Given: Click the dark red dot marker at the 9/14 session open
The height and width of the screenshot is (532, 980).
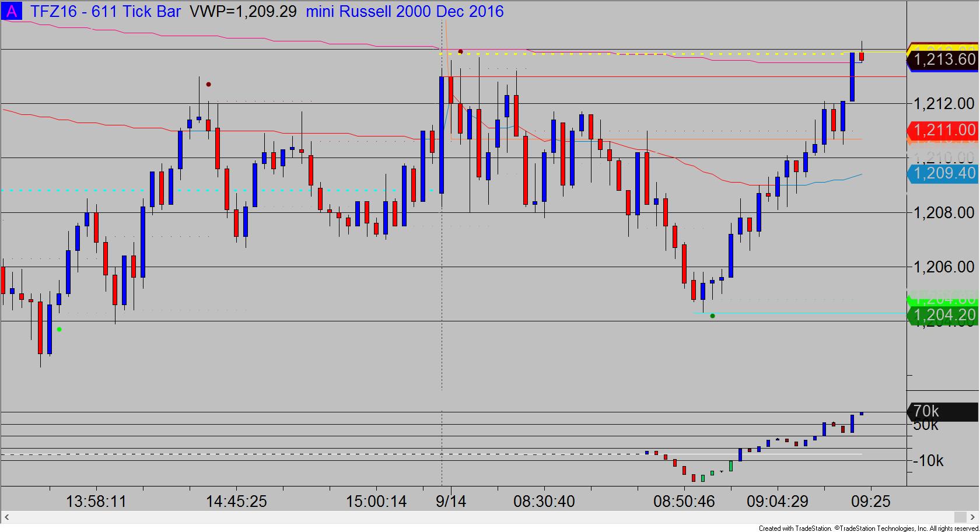Looking at the screenshot, I should (460, 52).
